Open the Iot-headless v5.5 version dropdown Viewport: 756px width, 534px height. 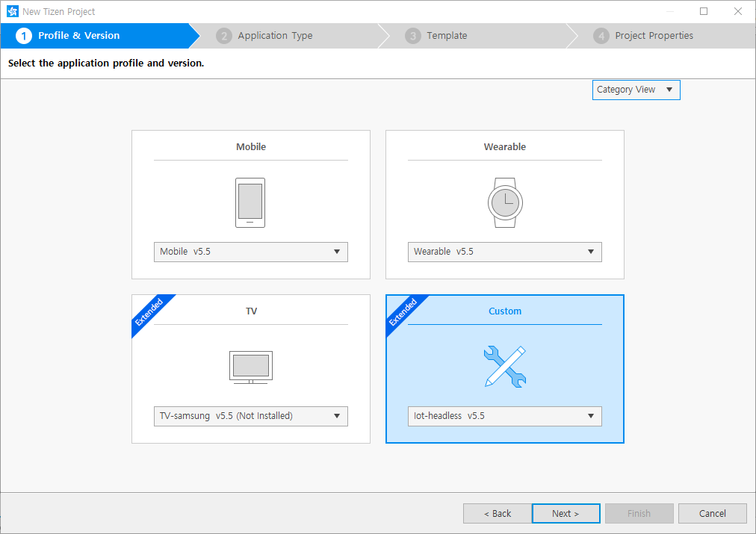click(x=504, y=416)
